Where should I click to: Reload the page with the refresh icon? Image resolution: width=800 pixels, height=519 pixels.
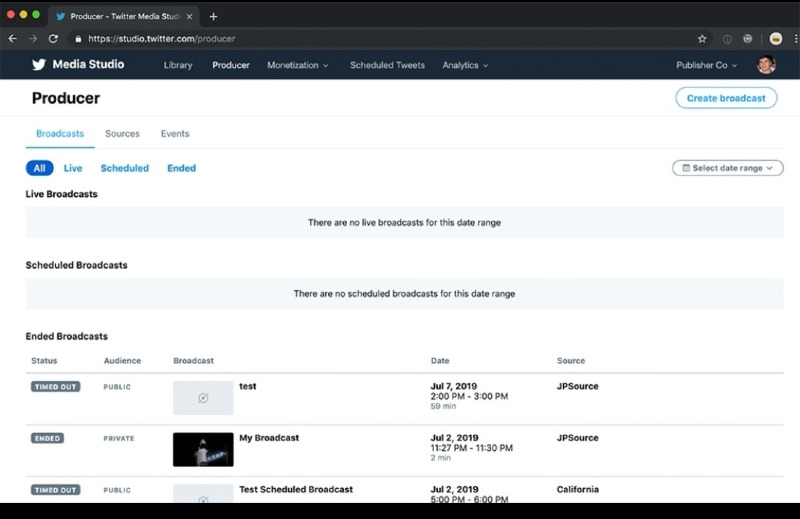53,39
